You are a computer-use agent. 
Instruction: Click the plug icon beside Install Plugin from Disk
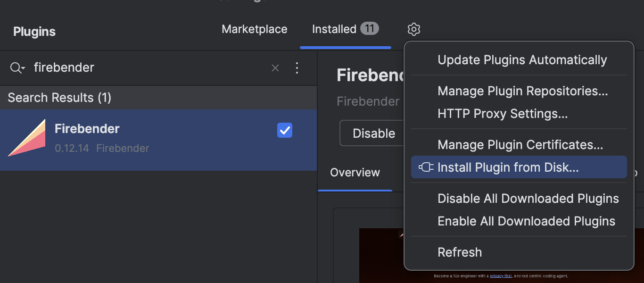click(x=426, y=167)
